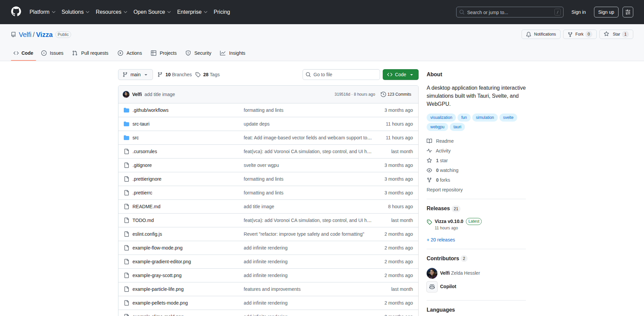644x316 pixels.
Task: Open the src-tauri folder icon
Action: pos(126,124)
